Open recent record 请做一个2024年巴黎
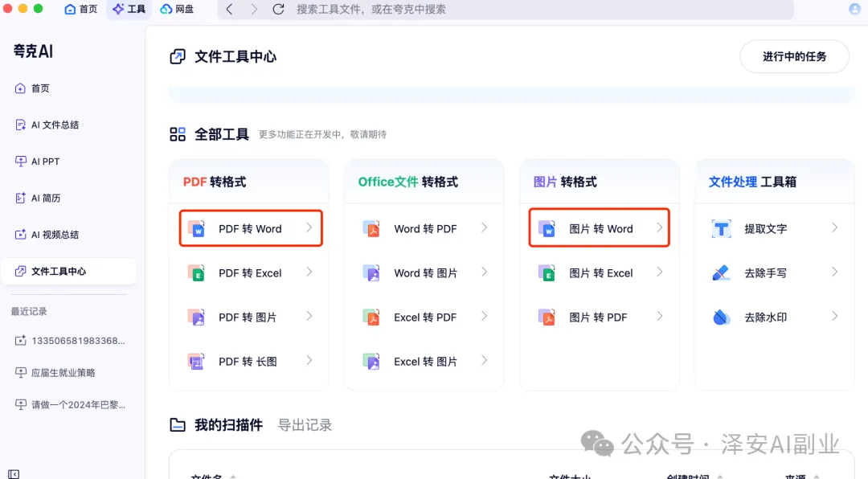Screen dimensions: 868x479 click(x=70, y=405)
